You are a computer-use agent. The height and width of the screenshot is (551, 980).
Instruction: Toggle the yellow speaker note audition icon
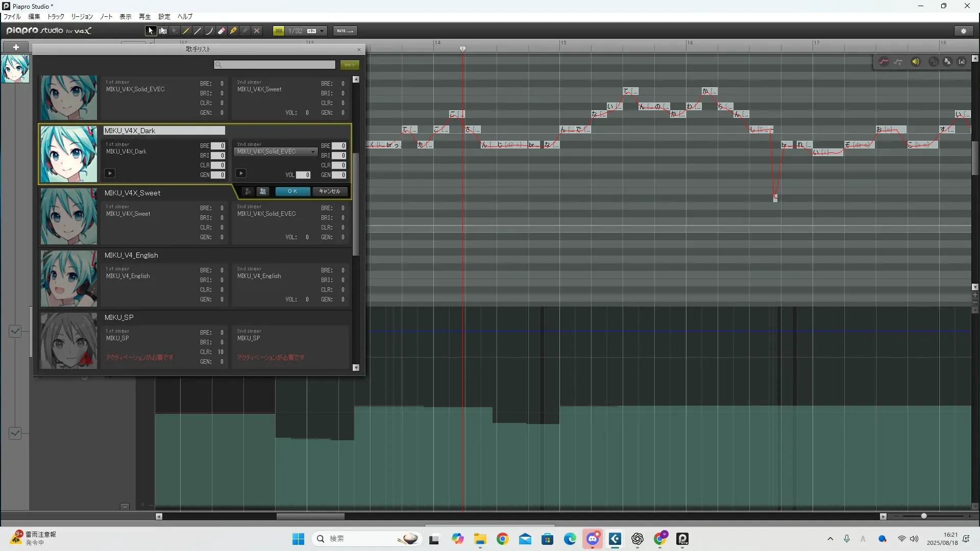[x=915, y=62]
